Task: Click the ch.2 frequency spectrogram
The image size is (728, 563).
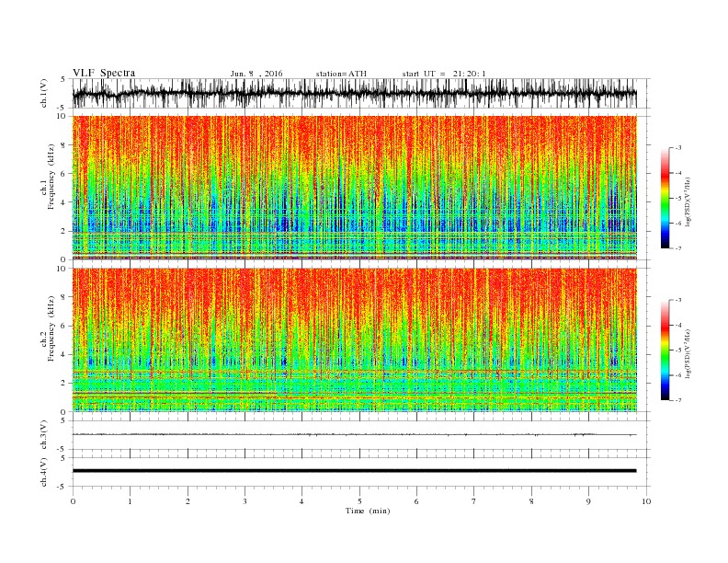Action: coord(355,340)
